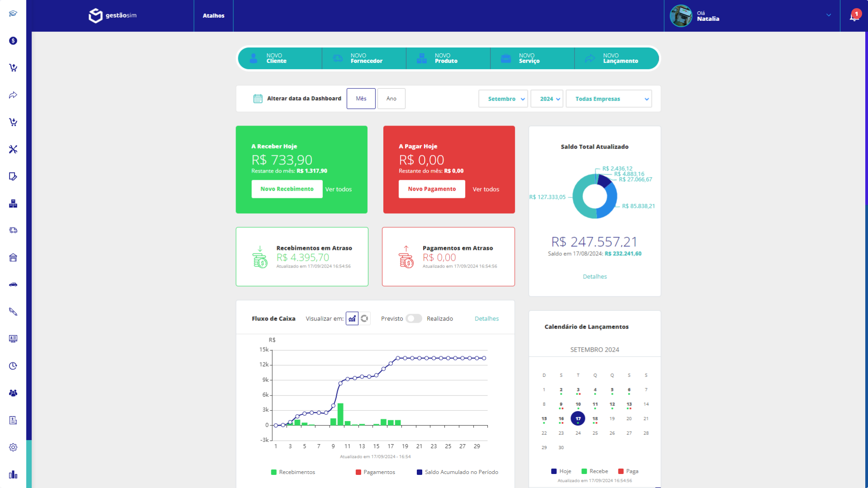Create Novo Cliente shortcut

(280, 58)
